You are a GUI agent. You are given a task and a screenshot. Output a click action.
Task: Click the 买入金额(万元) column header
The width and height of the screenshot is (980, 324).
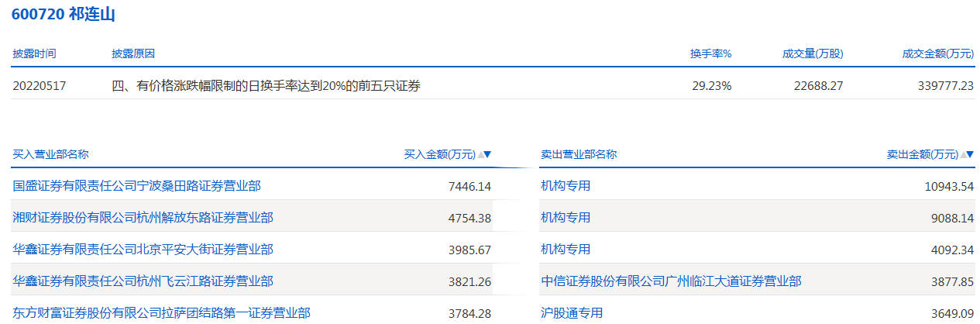click(439, 154)
